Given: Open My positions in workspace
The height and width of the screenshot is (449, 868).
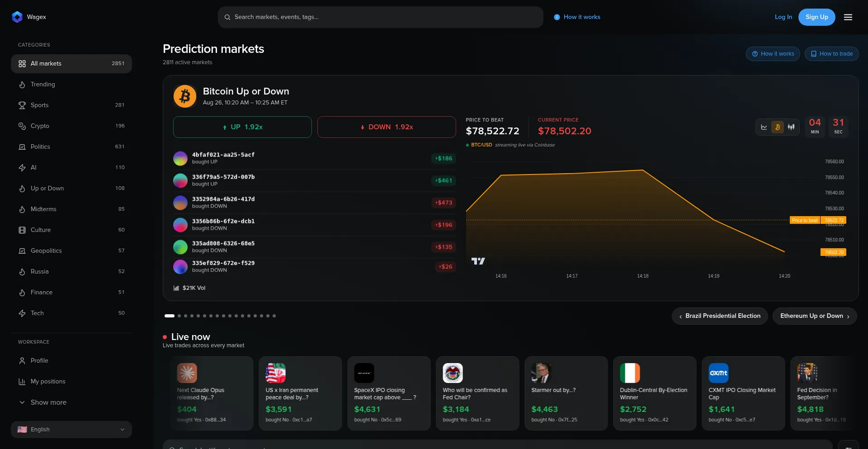Looking at the screenshot, I should 71,382.
